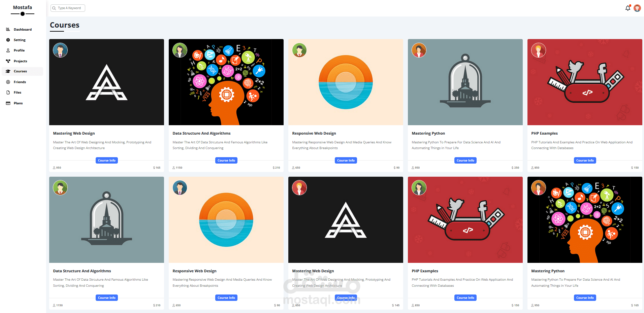The width and height of the screenshot is (644, 313).
Task: Open the Profile menu item
Action: click(19, 50)
